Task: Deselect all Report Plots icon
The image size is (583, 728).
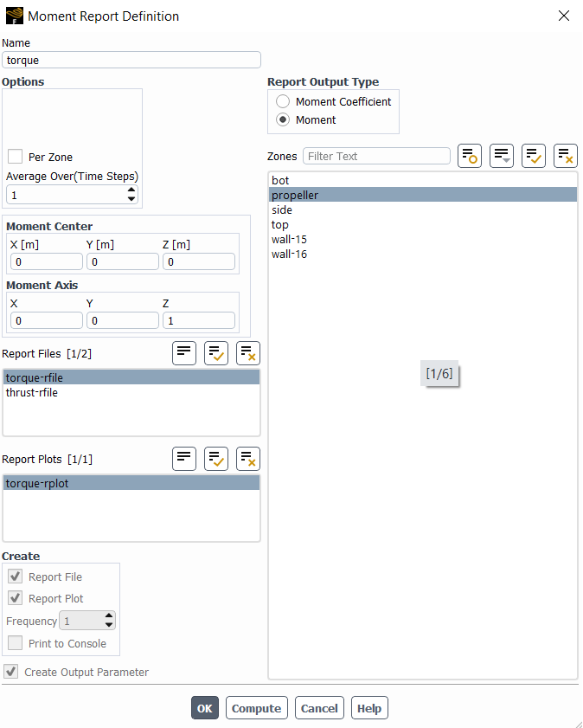Action: click(248, 459)
